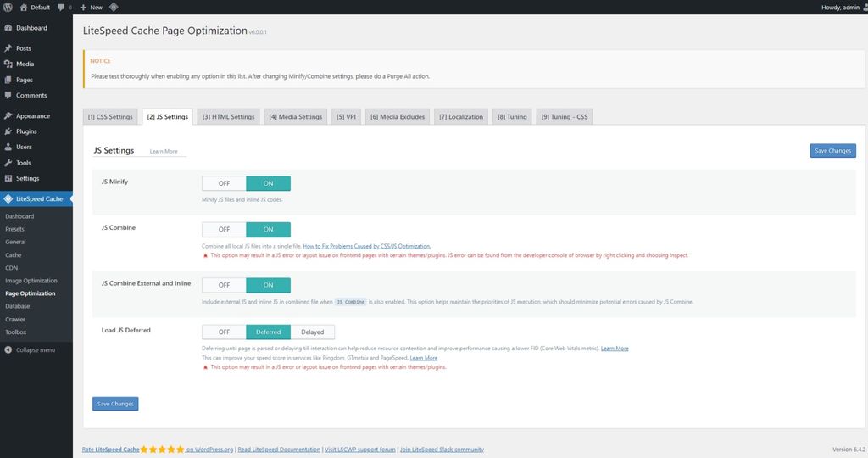The image size is (868, 458).
Task: Switch to the Localization tab
Action: (460, 117)
